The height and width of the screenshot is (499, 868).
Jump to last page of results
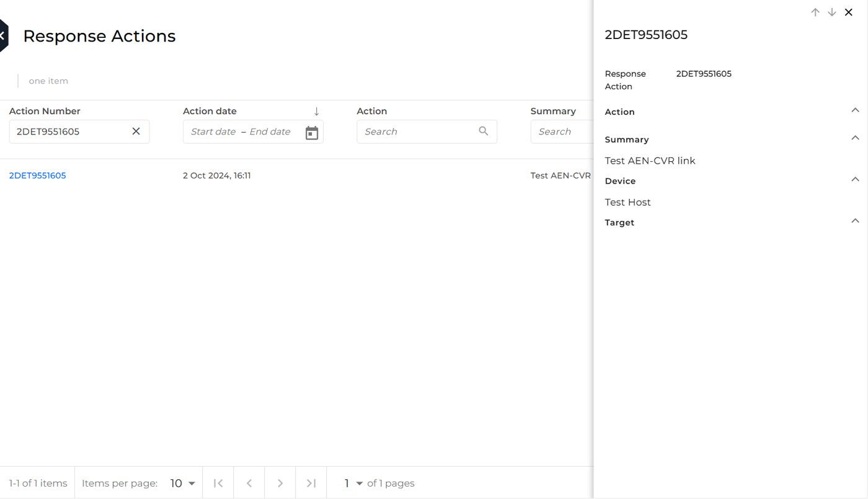(311, 483)
